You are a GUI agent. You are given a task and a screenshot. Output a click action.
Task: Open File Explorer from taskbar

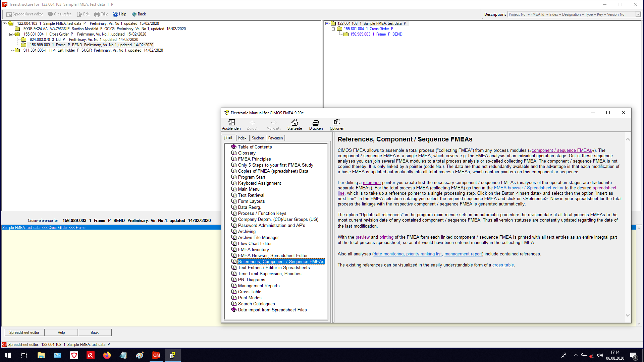tap(41, 355)
